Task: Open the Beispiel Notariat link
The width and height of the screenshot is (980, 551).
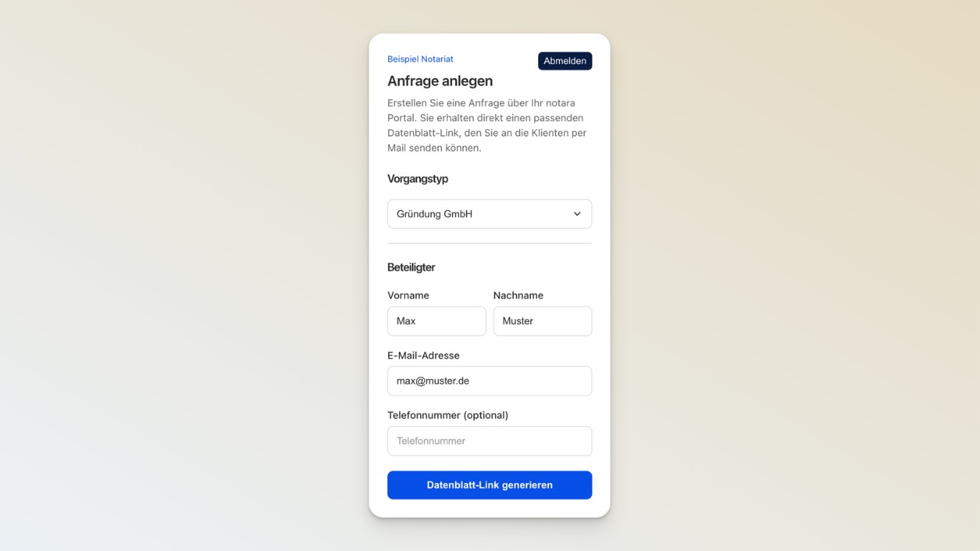Action: 420,59
